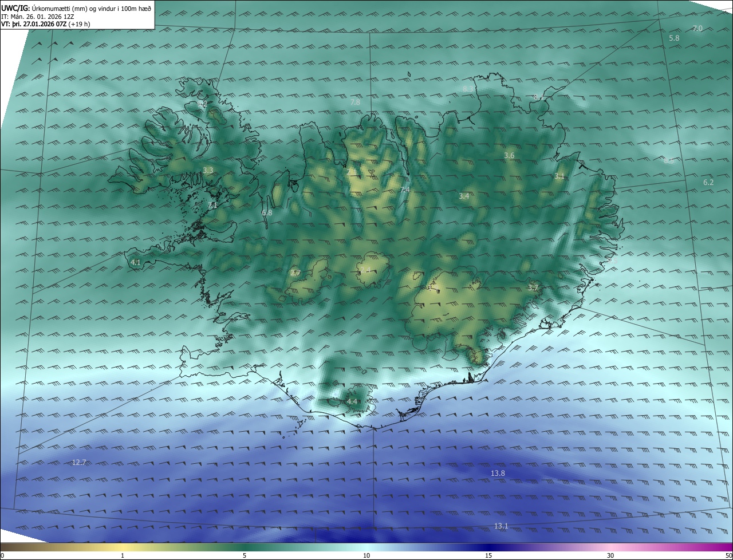Click the value label 13.8 on the map
The width and height of the screenshot is (733, 560).
pyautogui.click(x=498, y=473)
